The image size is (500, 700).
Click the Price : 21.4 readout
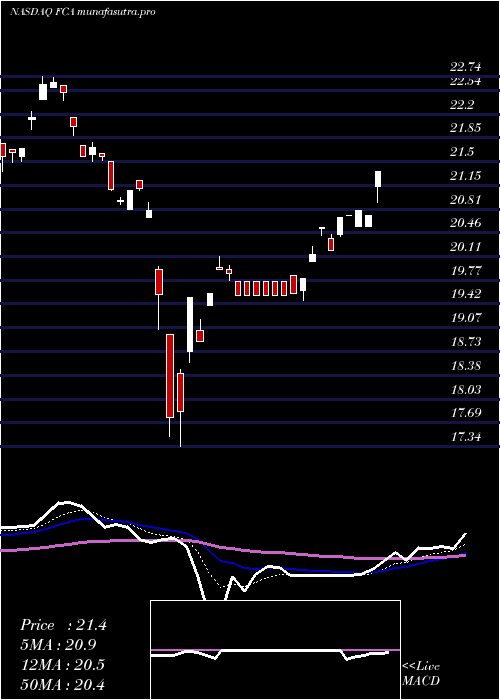pos(63,625)
